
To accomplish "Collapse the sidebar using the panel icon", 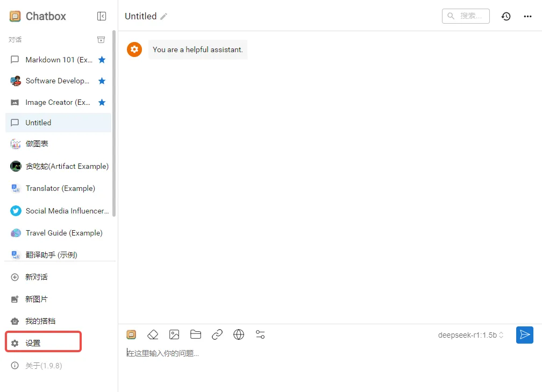I will point(102,16).
